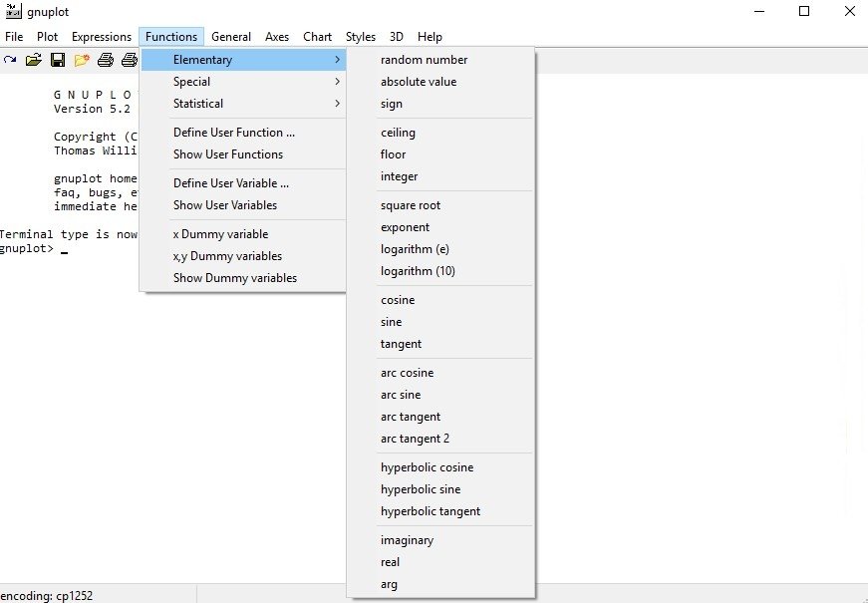Open the Styles menu
The height and width of the screenshot is (603, 868).
coord(361,37)
